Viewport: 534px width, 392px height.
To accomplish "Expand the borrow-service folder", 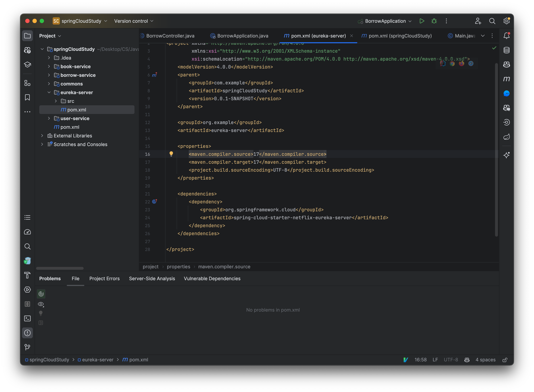I will pyautogui.click(x=49, y=75).
